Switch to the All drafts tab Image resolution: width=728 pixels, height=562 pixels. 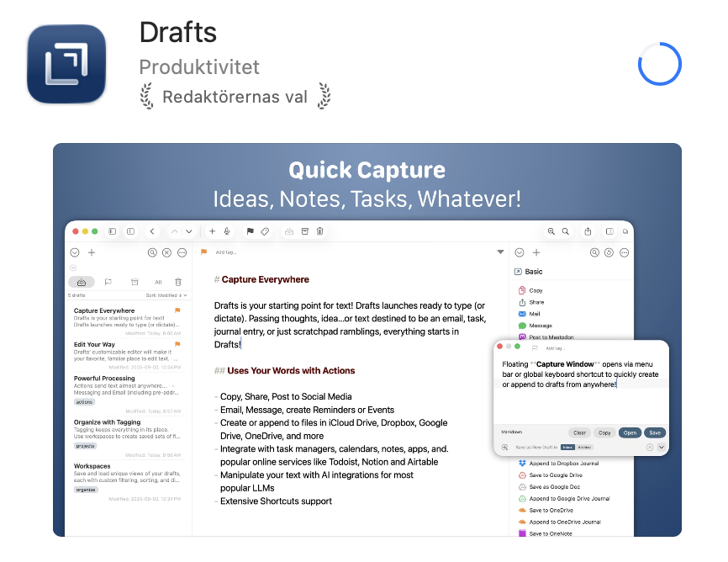(x=157, y=282)
